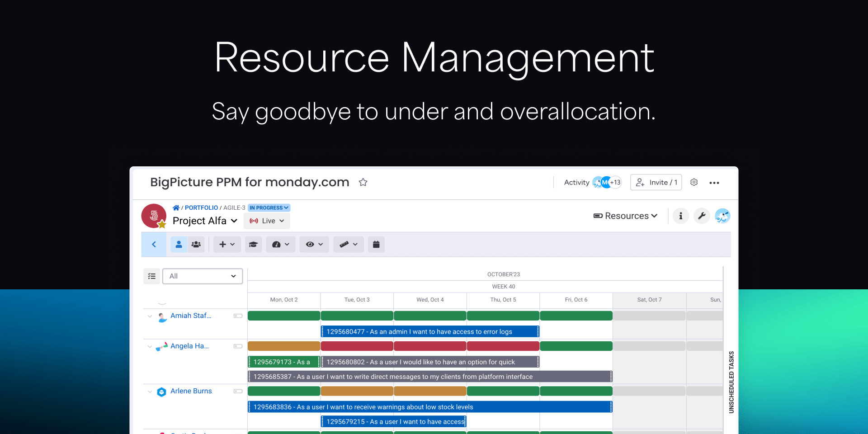Click Thu, Oct 5 column header
This screenshot has height=434, width=868.
503,300
